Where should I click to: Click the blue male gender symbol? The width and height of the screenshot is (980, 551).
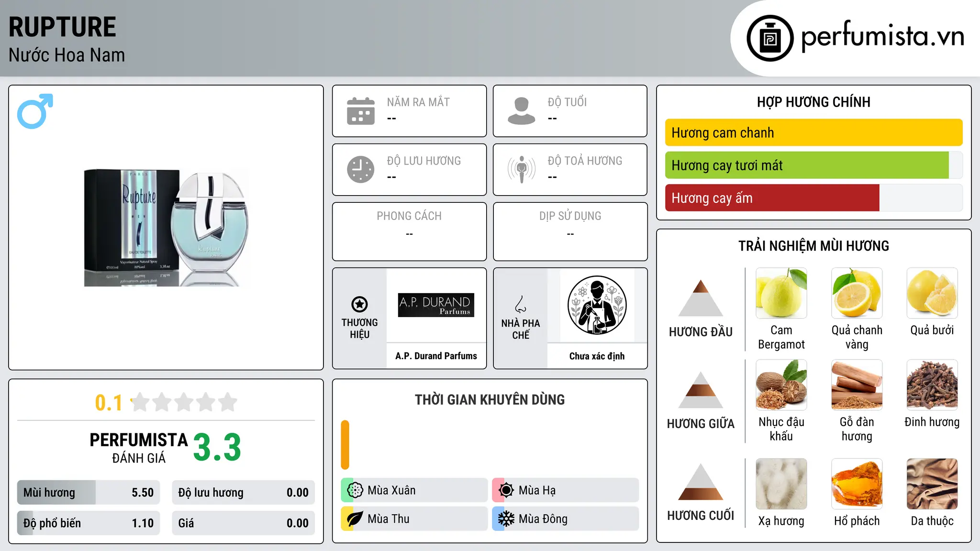pyautogui.click(x=35, y=111)
